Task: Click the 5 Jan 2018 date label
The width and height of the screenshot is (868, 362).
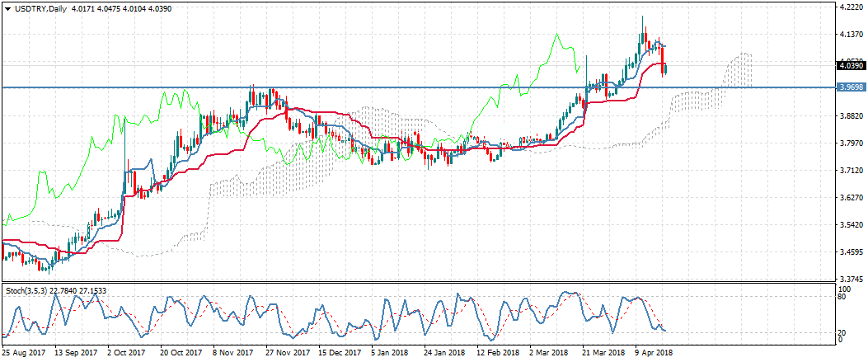Action: [x=390, y=351]
